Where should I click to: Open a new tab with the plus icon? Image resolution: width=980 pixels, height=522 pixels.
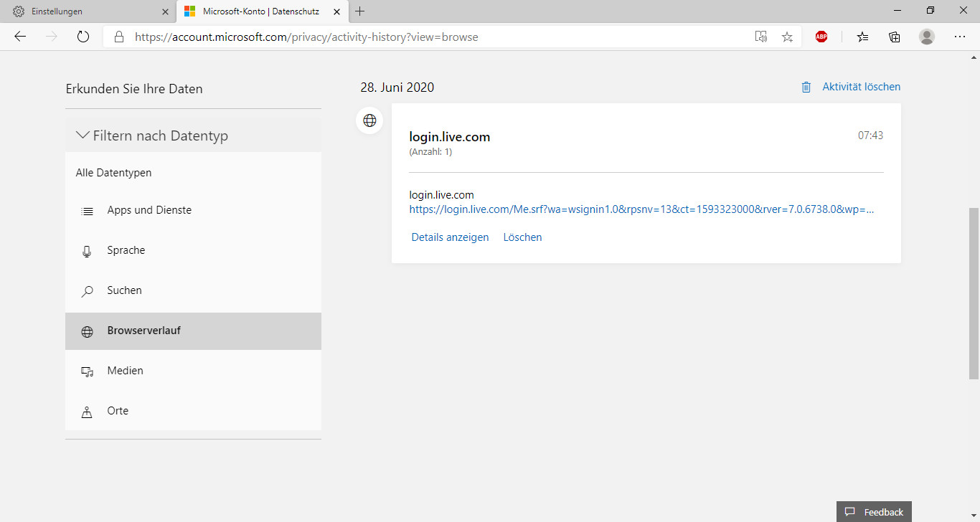[360, 11]
